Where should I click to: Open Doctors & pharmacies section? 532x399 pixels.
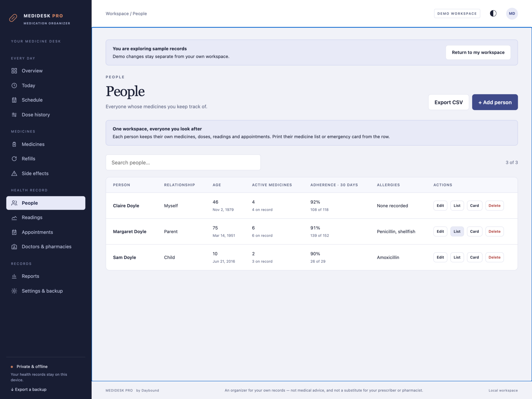pos(46,247)
